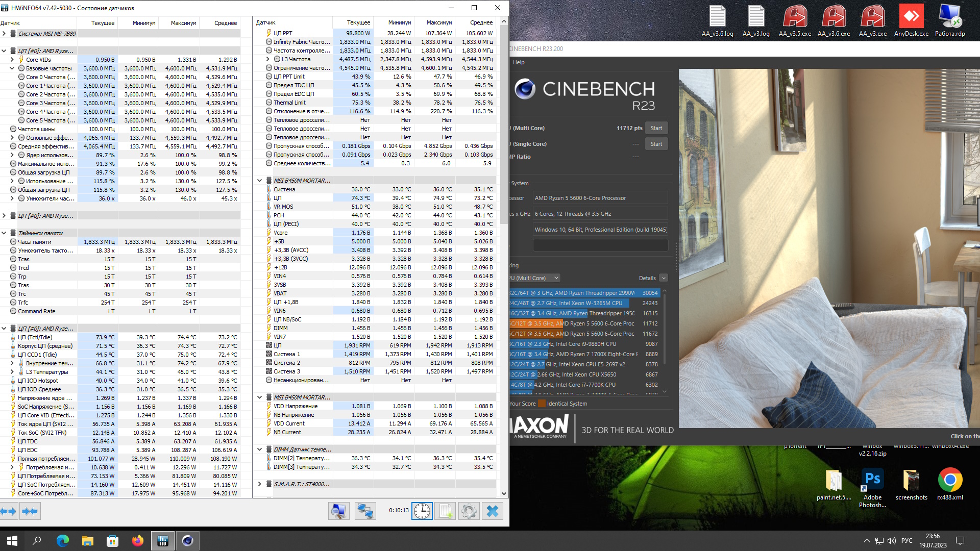Open the remote network monitors icon
Screen dimensions: 980x551
365,511
